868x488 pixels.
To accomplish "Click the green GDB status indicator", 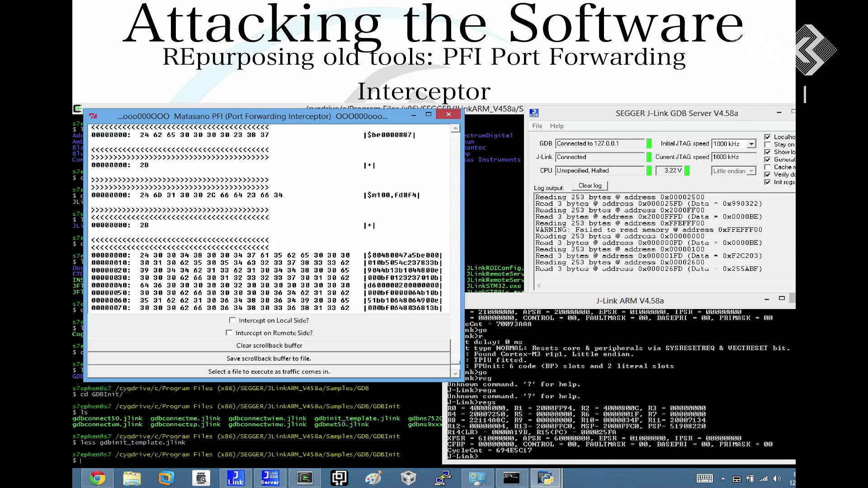I will point(649,144).
